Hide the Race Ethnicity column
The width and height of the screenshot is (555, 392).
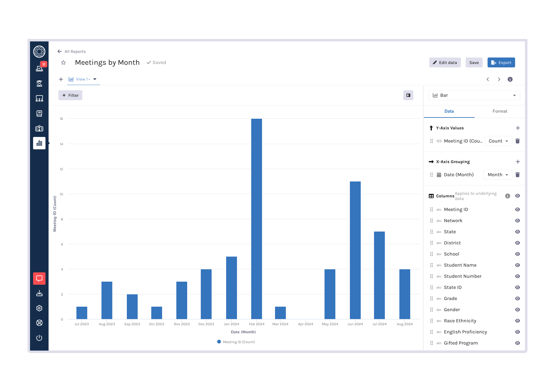tap(518, 321)
